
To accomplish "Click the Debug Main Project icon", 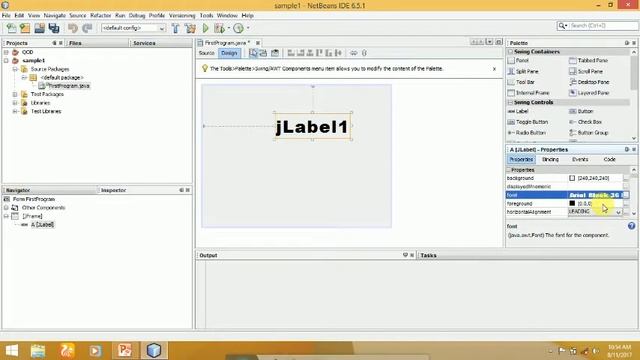I will point(220,28).
